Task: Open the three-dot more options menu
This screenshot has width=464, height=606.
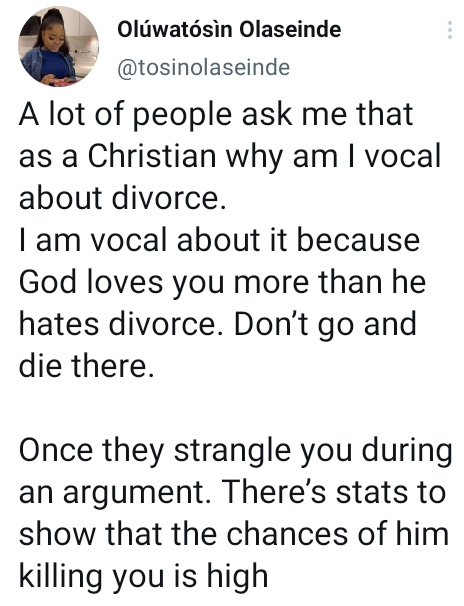Action: [449, 30]
